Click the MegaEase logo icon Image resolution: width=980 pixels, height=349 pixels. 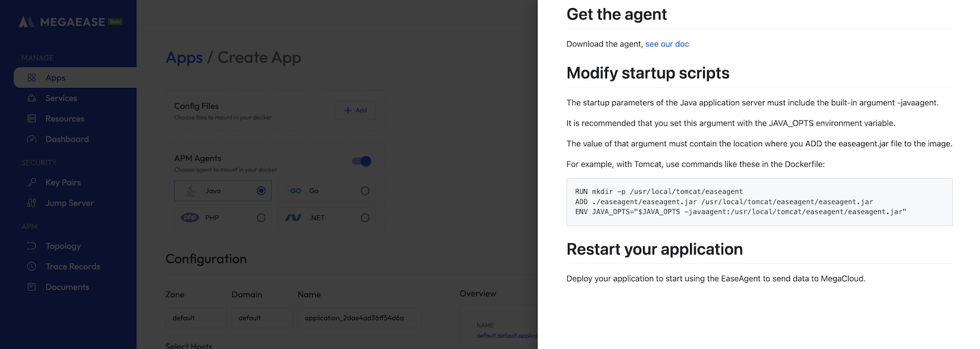[x=27, y=22]
